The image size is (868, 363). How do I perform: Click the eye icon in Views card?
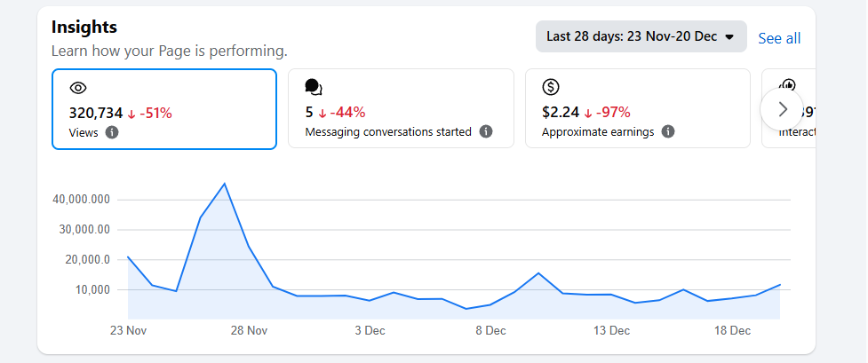coord(78,88)
